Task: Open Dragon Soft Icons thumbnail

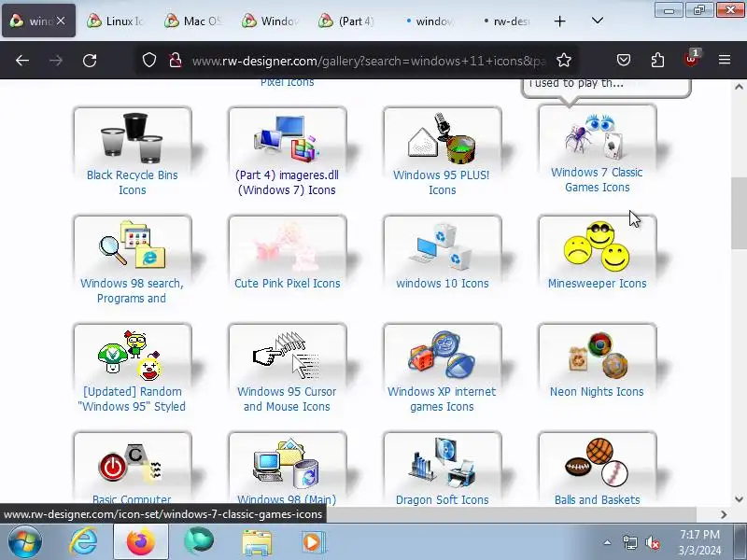Action: 442,462
